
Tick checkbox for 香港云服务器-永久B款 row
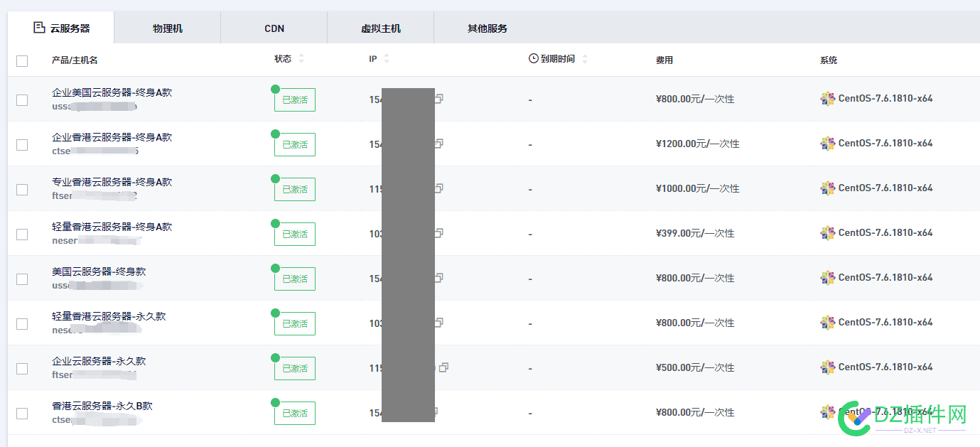tap(22, 414)
